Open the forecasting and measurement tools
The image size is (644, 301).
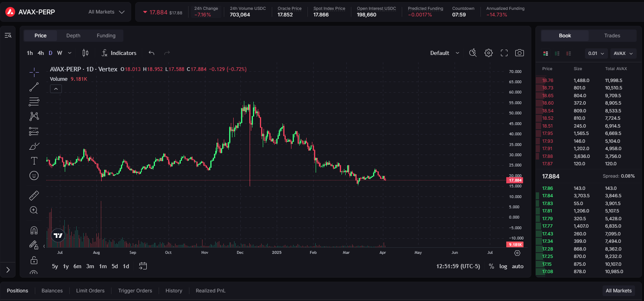coord(34,131)
